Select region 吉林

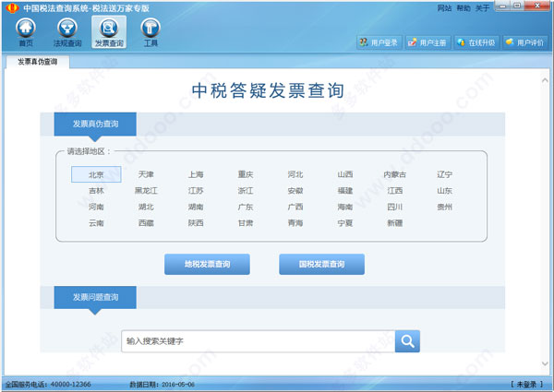96,191
